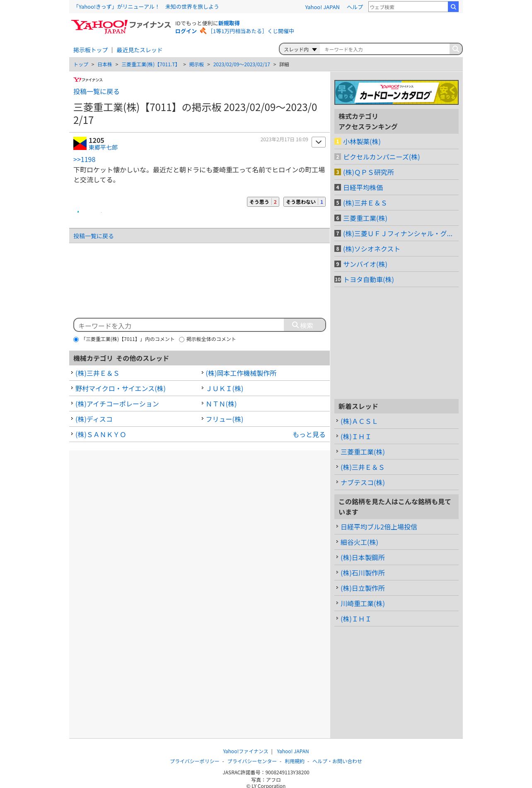Open rank 7 三菱ＵＦＪフィナンシャル link
The height and width of the screenshot is (788, 532).
click(x=398, y=234)
